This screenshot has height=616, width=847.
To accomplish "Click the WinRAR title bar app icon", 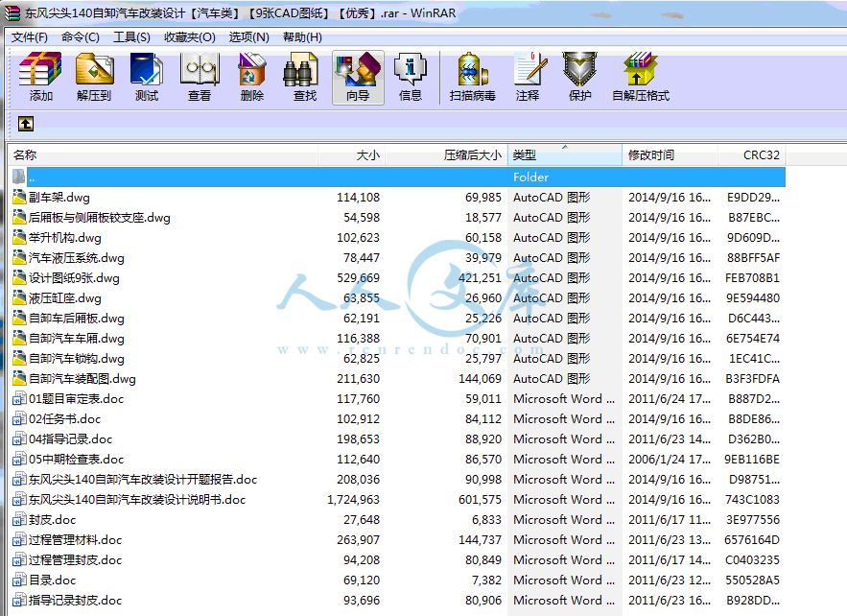I will [x=13, y=13].
